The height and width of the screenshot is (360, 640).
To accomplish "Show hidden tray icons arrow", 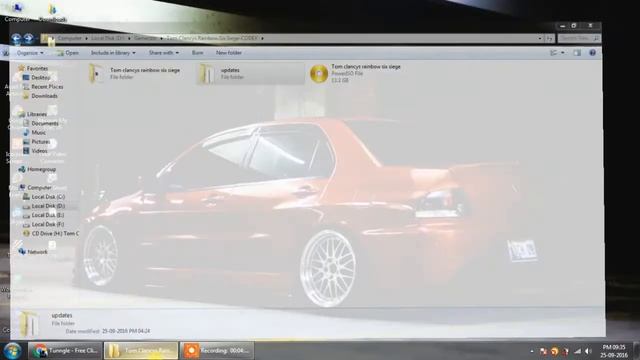I will (532, 351).
